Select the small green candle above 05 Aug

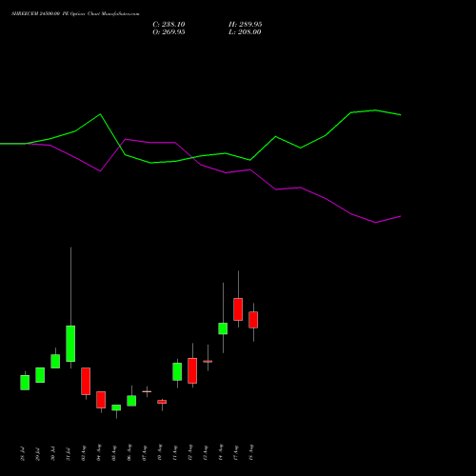(x=116, y=407)
